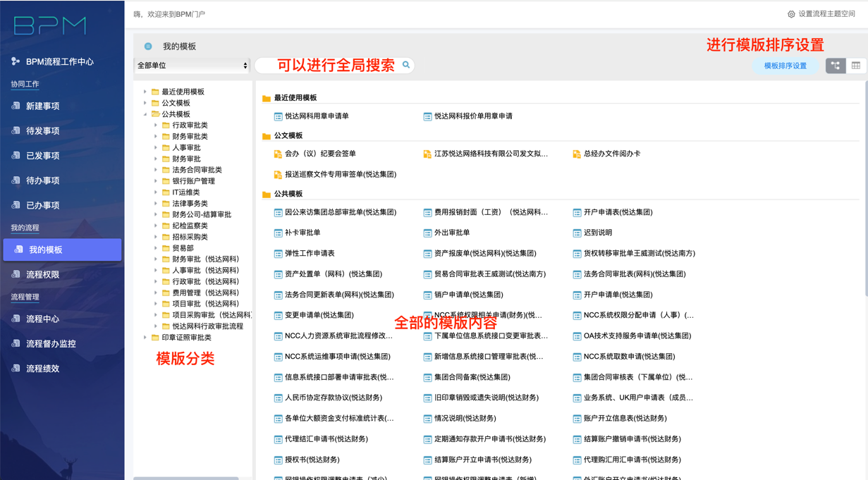
Task: Switch to tree view layout icon
Action: tap(836, 66)
